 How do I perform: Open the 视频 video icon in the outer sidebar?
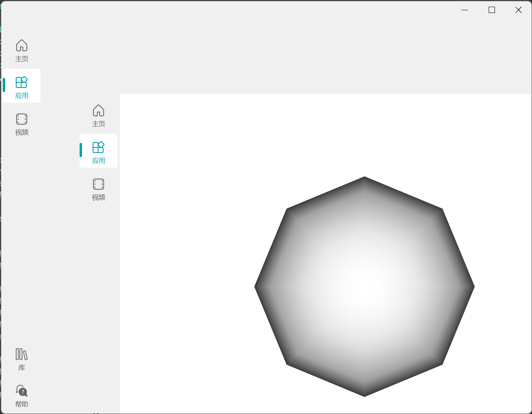click(x=21, y=119)
